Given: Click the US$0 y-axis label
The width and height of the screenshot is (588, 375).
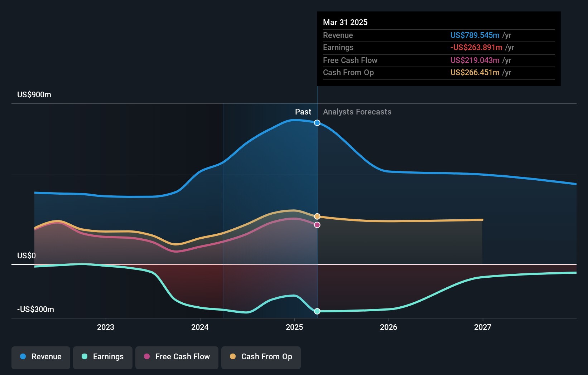Looking at the screenshot, I should 26,256.
